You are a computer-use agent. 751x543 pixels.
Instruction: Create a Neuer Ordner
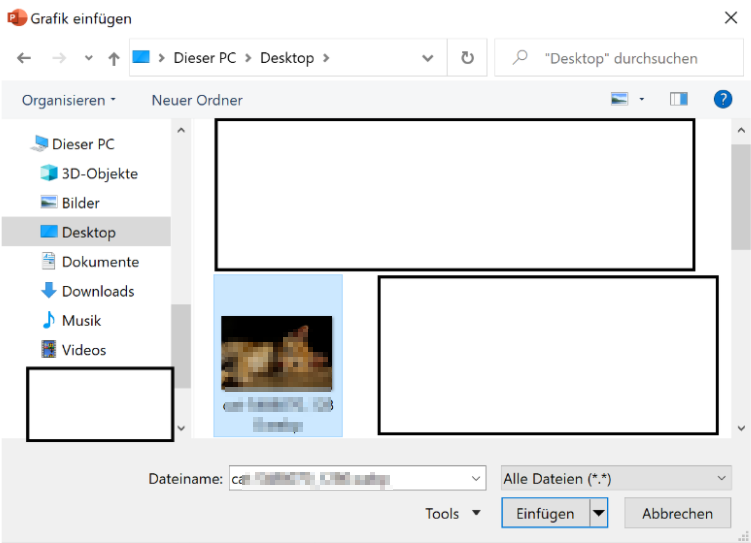click(x=197, y=100)
